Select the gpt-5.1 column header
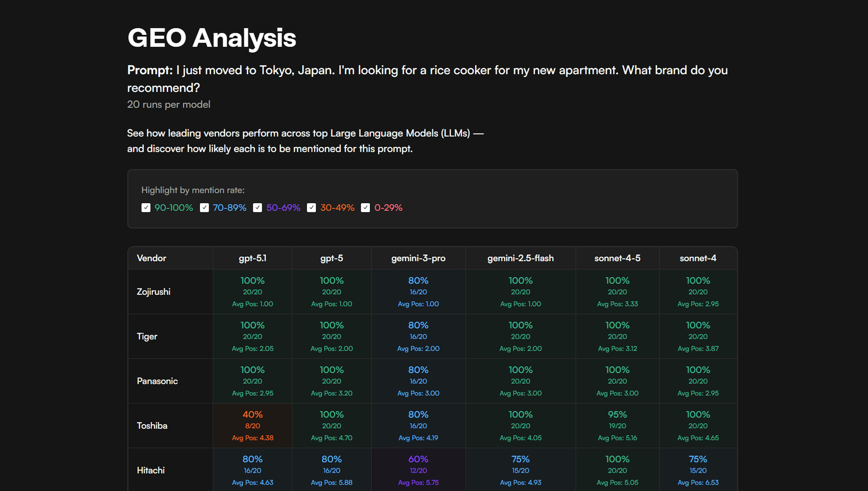This screenshot has height=491, width=868. coord(252,258)
